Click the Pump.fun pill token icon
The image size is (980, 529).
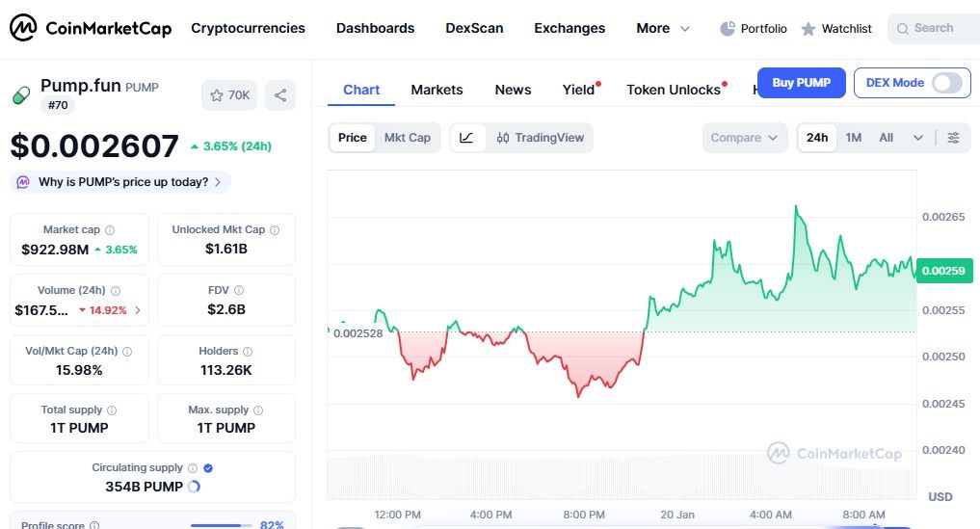point(21,95)
